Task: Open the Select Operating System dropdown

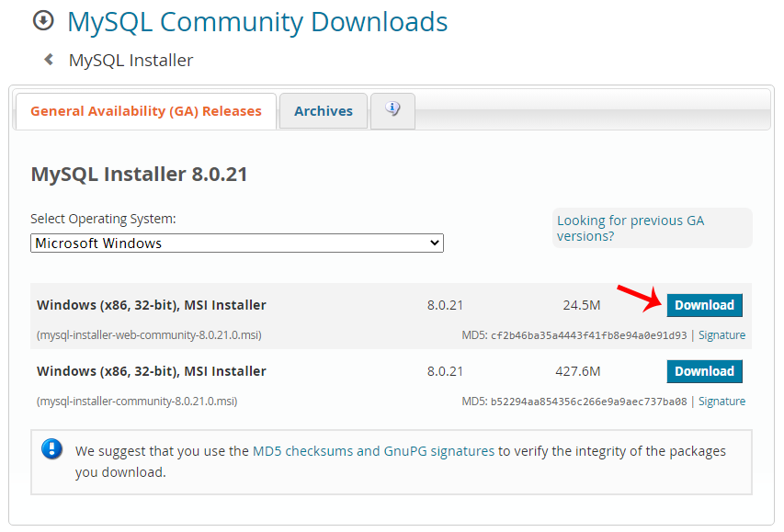Action: (x=237, y=243)
